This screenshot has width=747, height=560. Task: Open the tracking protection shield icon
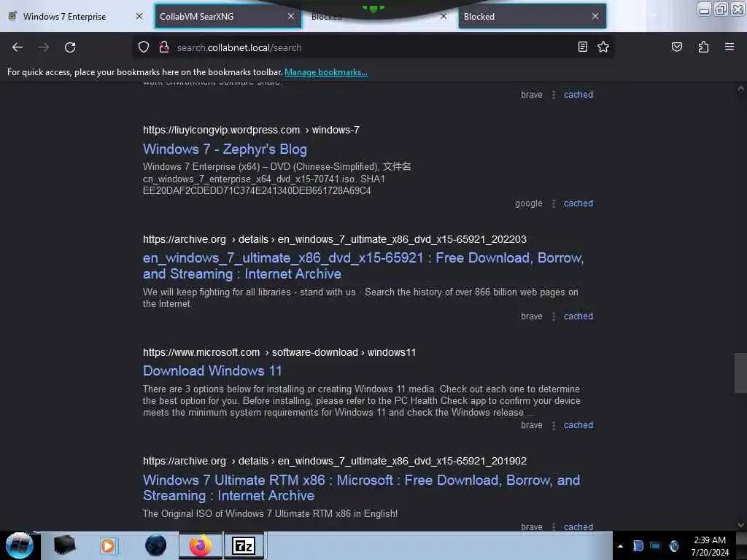[144, 47]
